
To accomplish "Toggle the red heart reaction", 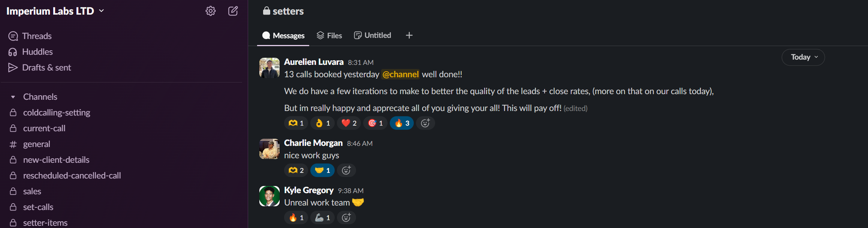I will [349, 123].
